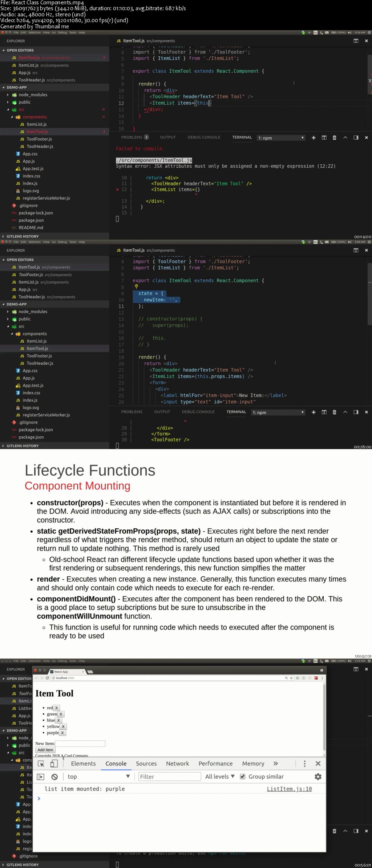Toggle the Group similar checkbox
This screenshot has width=372, height=868.
tap(243, 777)
